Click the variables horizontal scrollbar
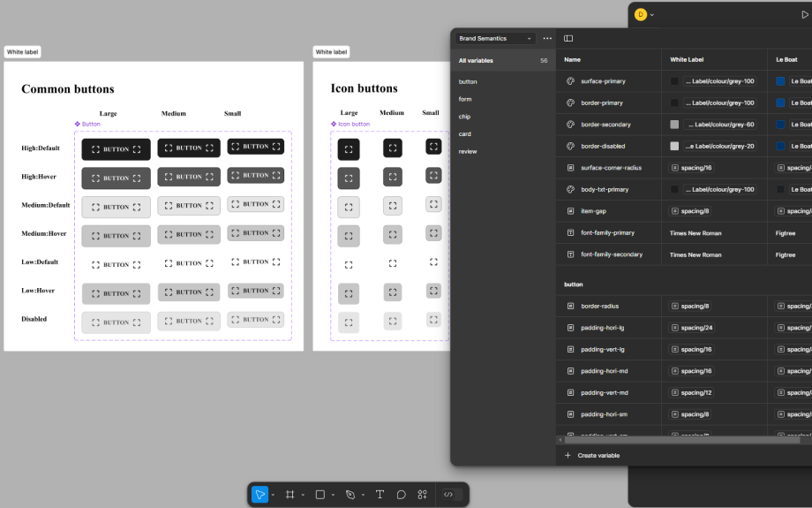The width and height of the screenshot is (812, 508). tap(682, 440)
